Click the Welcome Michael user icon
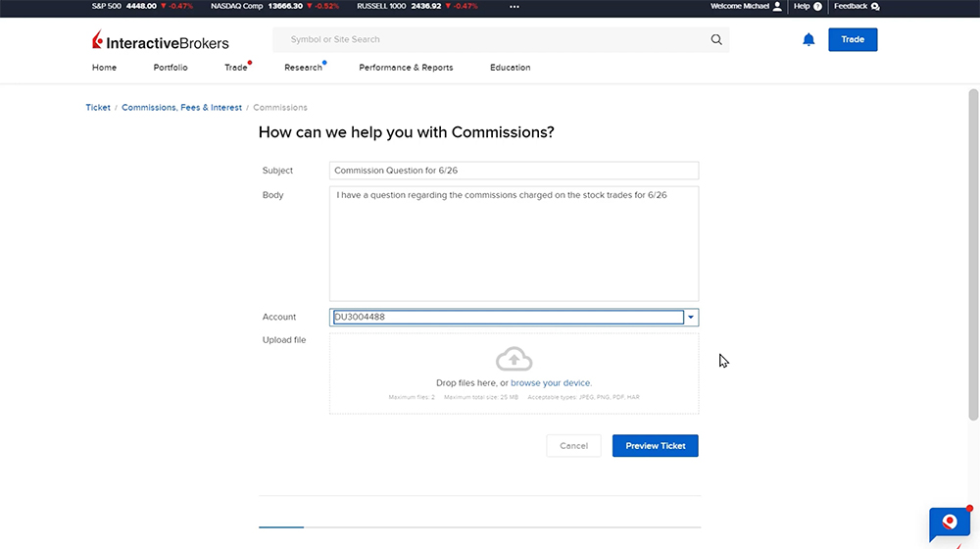 (x=777, y=6)
